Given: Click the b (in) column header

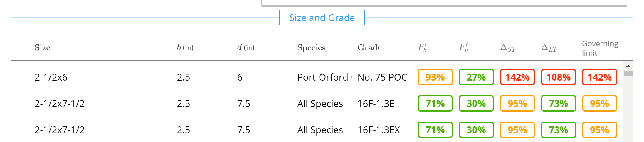Looking at the screenshot, I should (185, 47).
